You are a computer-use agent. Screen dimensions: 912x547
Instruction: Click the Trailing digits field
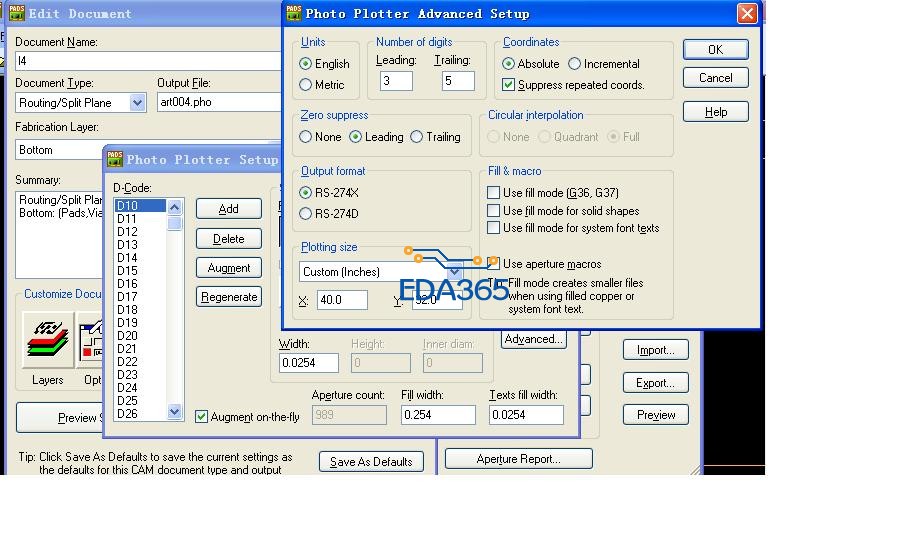point(458,80)
